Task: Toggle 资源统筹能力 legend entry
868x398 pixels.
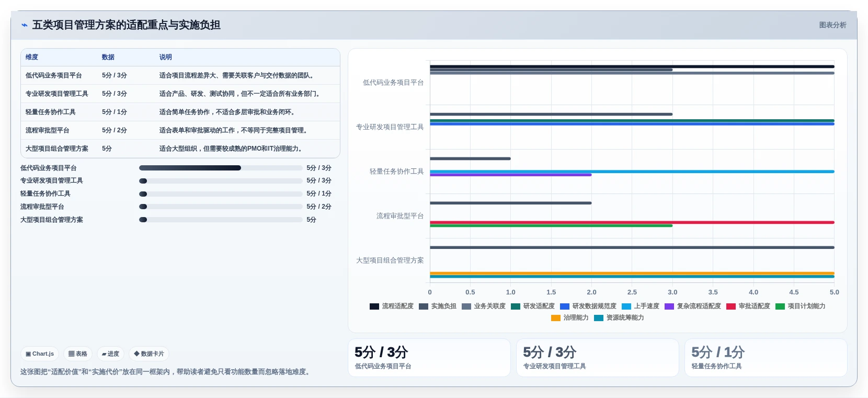Action: click(619, 318)
